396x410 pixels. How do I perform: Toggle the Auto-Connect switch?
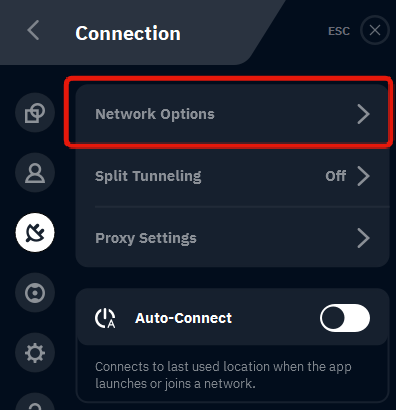click(x=345, y=318)
